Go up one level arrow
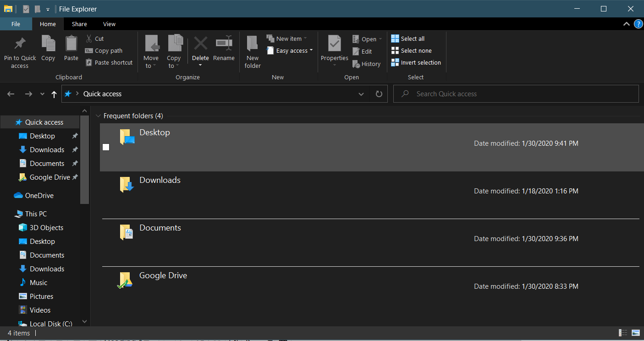The image size is (644, 341). 54,94
